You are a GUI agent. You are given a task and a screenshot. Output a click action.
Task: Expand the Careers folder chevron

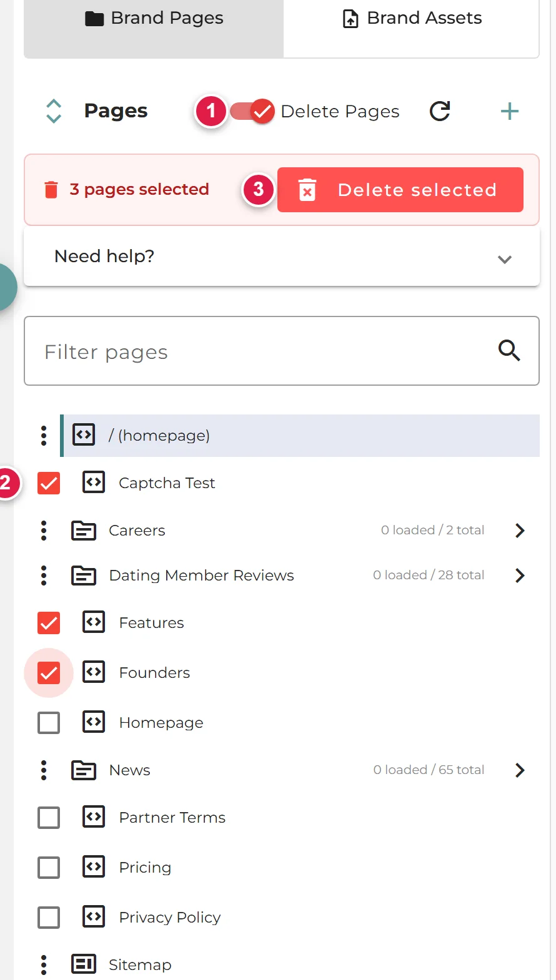pos(520,531)
